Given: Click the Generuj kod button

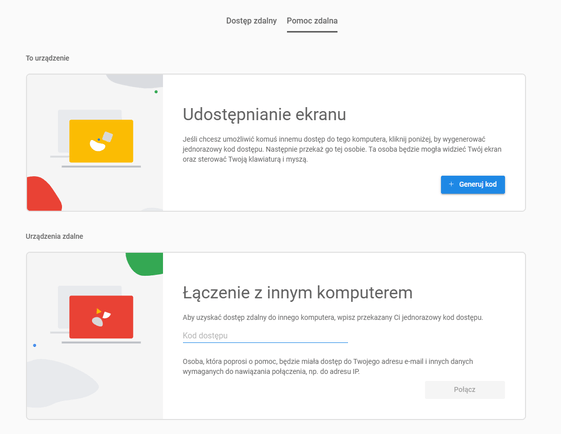Looking at the screenshot, I should tap(473, 185).
